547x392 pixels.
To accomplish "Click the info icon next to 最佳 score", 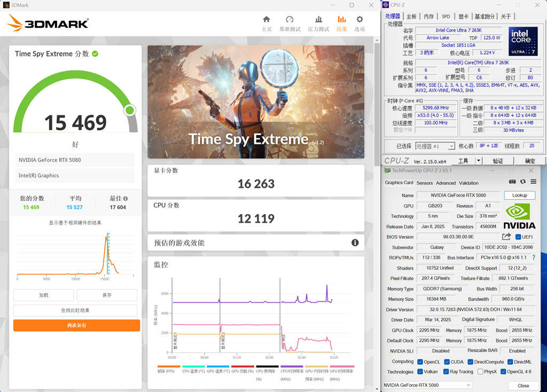I will [126, 199].
